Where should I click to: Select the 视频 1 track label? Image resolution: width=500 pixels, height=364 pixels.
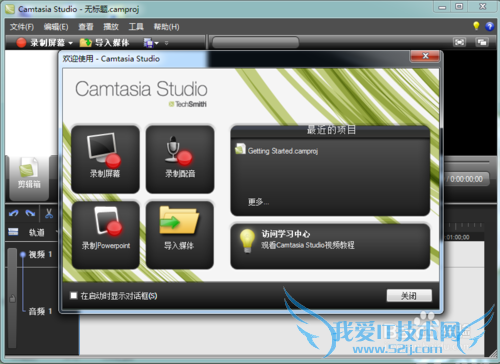click(x=40, y=255)
